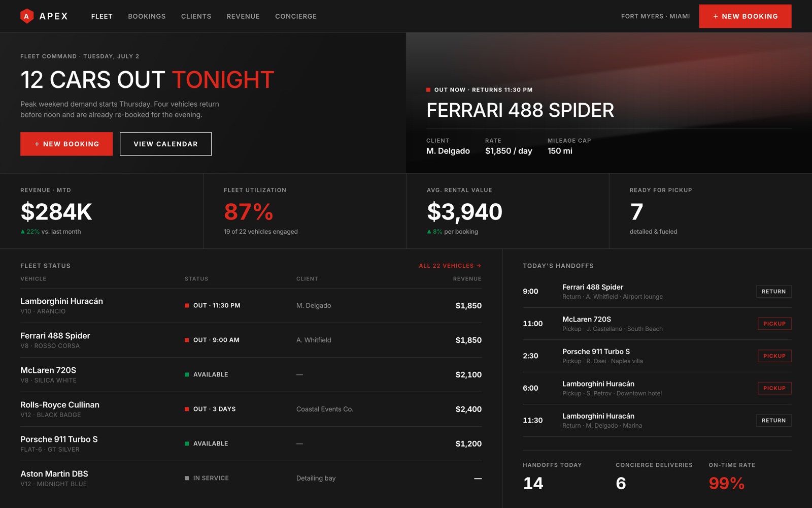Screen dimensions: 812x508
Task: Click the Ferrari 488 Spider featured title
Action: coord(520,110)
